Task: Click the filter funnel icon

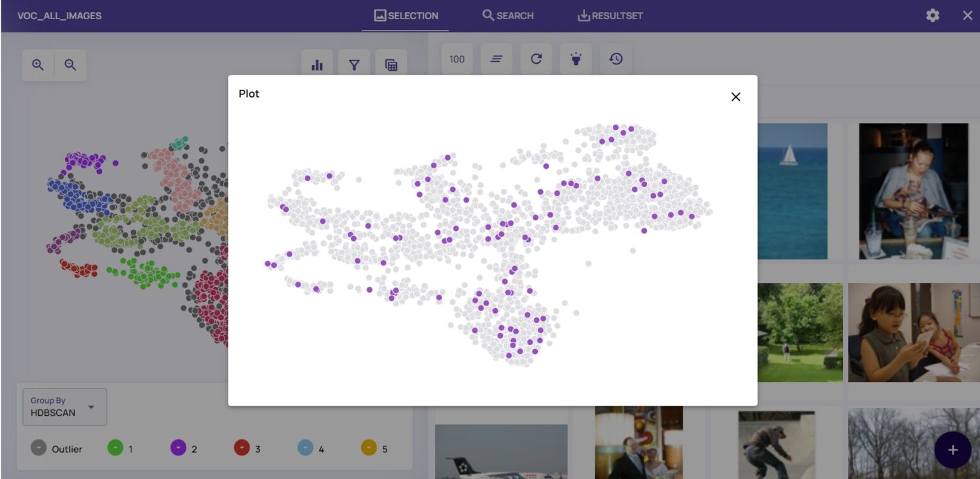Action: [x=354, y=65]
